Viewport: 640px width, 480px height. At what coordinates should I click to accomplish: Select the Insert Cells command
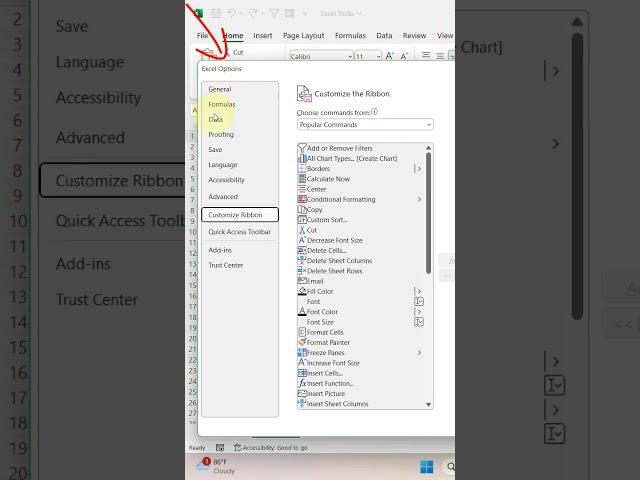pyautogui.click(x=324, y=373)
